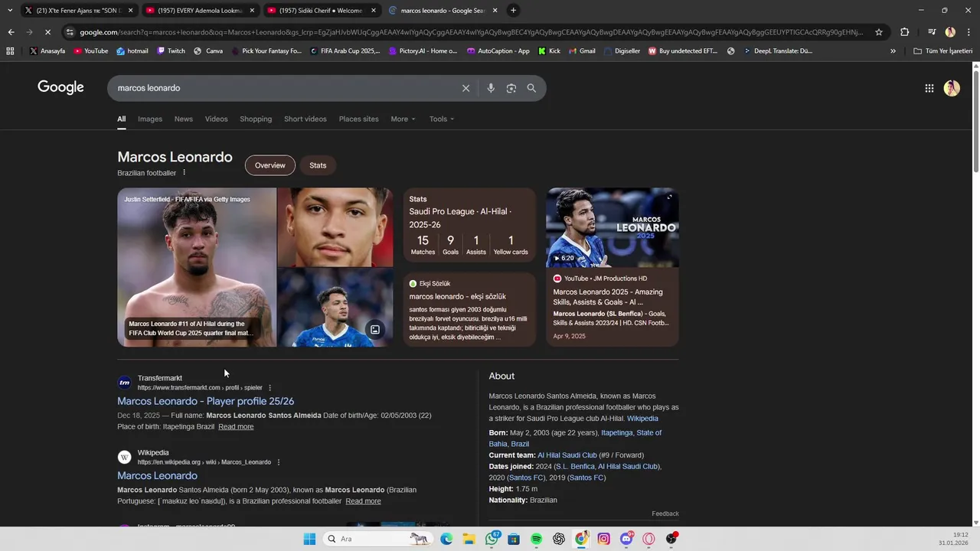Open Canva bookmark
This screenshot has width=980, height=551.
[x=208, y=51]
